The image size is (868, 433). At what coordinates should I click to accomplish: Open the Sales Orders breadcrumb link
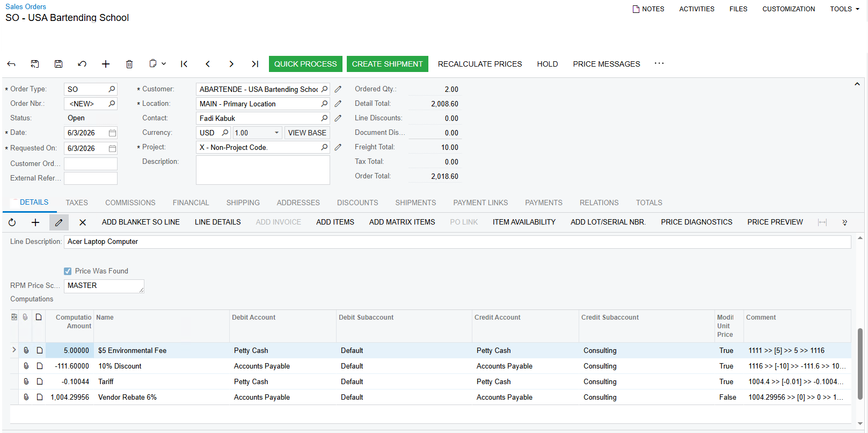point(26,6)
